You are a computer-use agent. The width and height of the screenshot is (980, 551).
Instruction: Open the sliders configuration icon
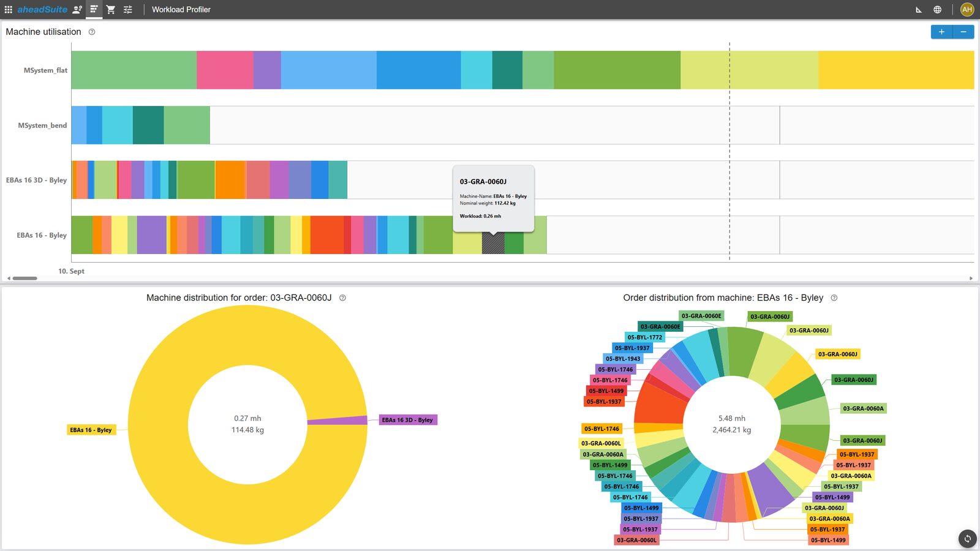point(127,10)
